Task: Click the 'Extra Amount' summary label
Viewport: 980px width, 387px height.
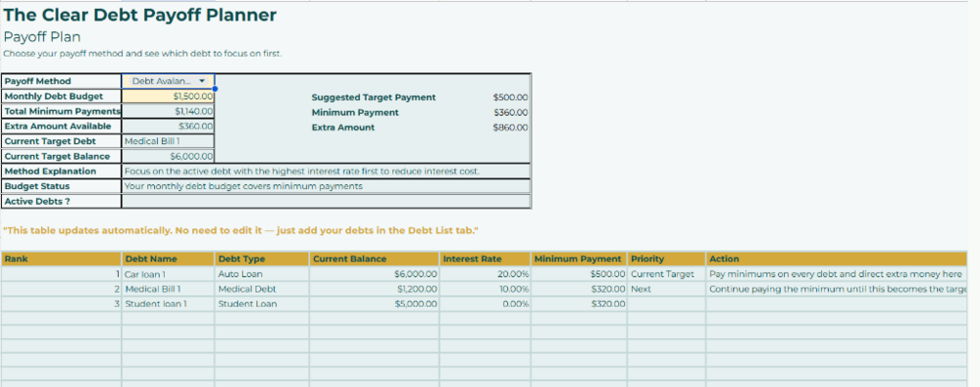Action: point(343,128)
